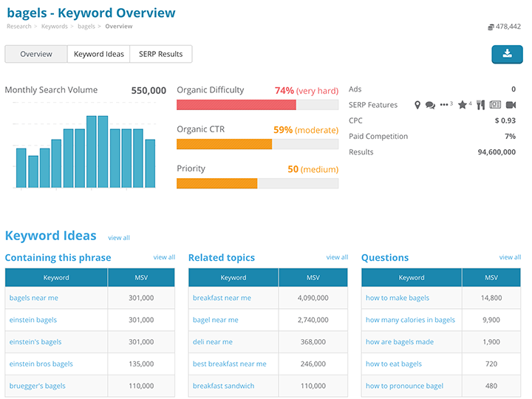532x399 pixels.
Task: Click the chat bubbles SERP feature icon
Action: tap(430, 105)
